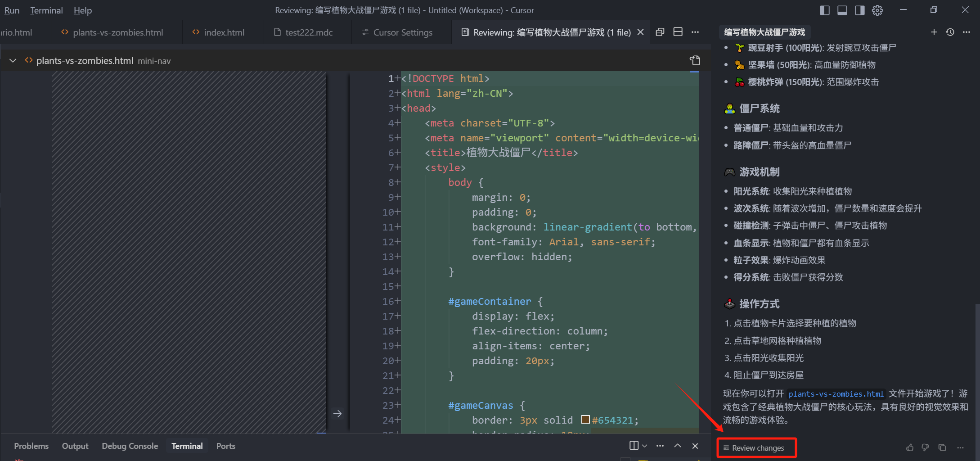Split the editor layout
Screen dimensions: 980x461
pos(678,32)
